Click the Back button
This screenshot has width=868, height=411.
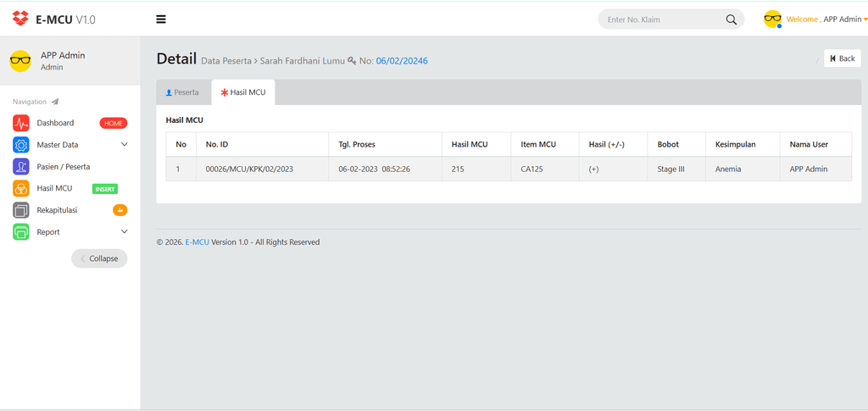point(843,58)
